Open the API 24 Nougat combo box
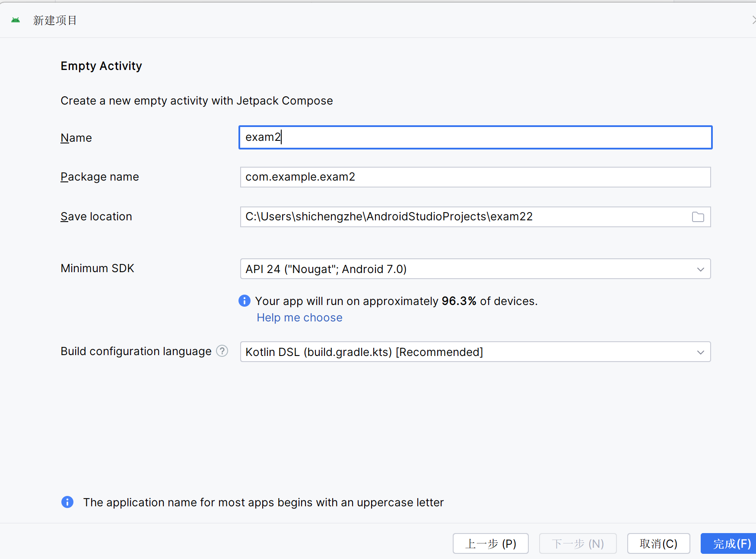Image resolution: width=756 pixels, height=559 pixels. pos(467,269)
